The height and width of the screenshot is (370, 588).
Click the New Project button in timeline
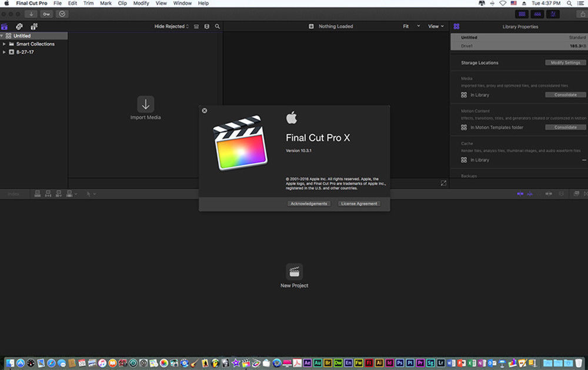295,272
